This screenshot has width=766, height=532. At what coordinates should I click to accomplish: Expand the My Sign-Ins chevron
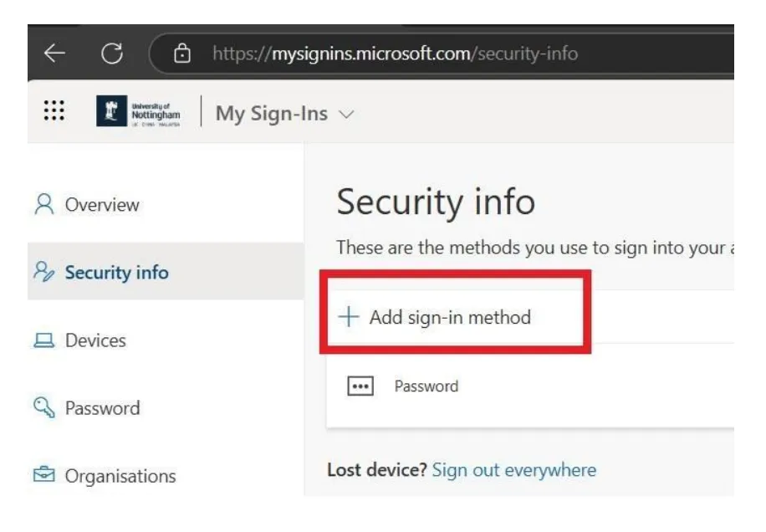[346, 115]
